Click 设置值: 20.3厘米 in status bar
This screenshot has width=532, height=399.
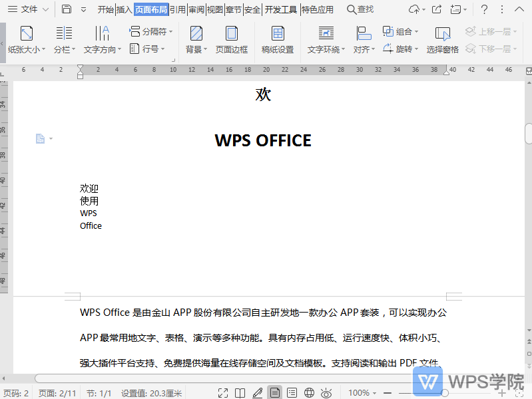click(151, 393)
